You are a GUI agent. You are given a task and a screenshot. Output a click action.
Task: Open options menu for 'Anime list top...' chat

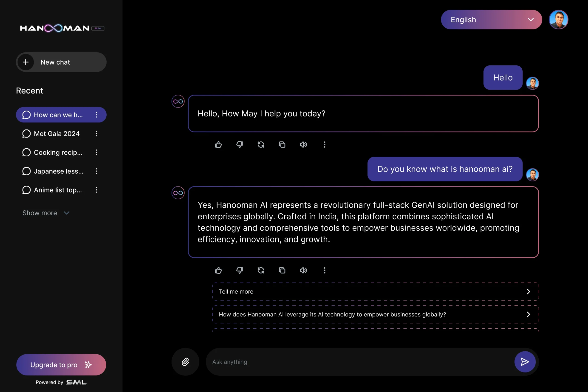click(97, 190)
